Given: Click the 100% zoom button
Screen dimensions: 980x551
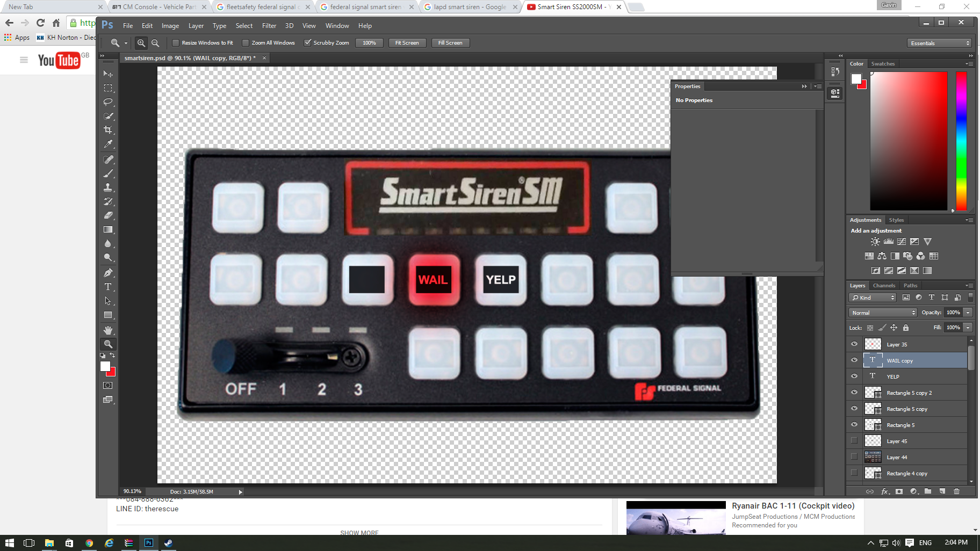Looking at the screenshot, I should (x=369, y=43).
